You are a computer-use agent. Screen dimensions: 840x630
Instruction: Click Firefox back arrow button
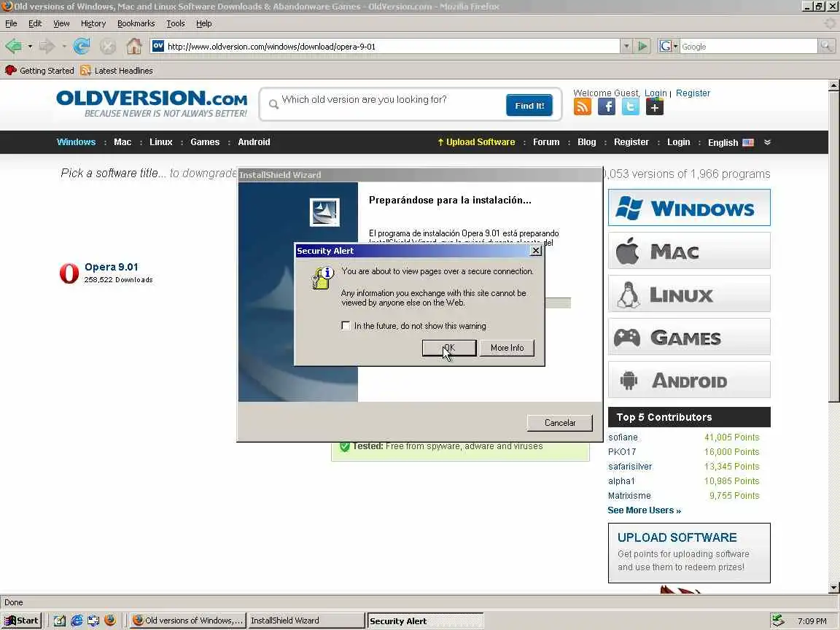click(13, 46)
